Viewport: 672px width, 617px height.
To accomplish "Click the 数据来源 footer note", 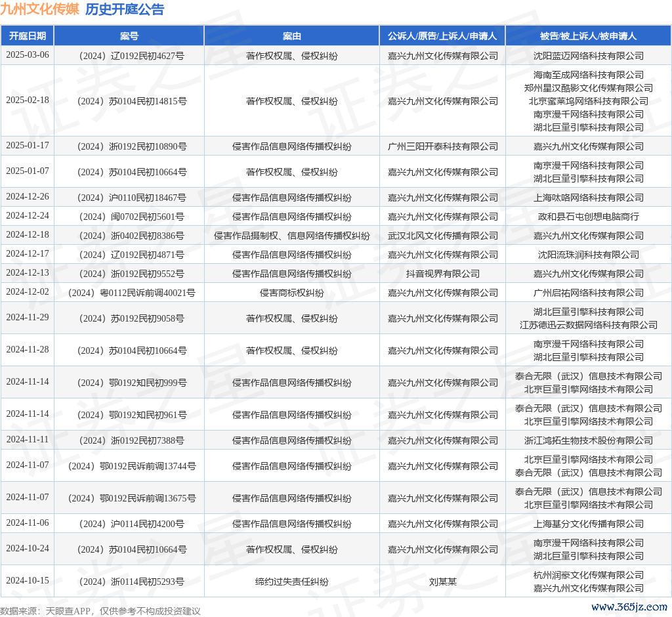I will (x=100, y=611).
